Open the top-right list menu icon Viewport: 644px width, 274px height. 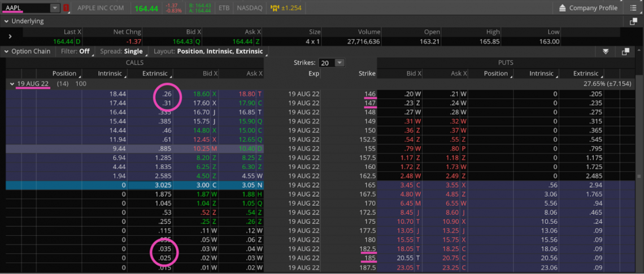click(x=633, y=8)
